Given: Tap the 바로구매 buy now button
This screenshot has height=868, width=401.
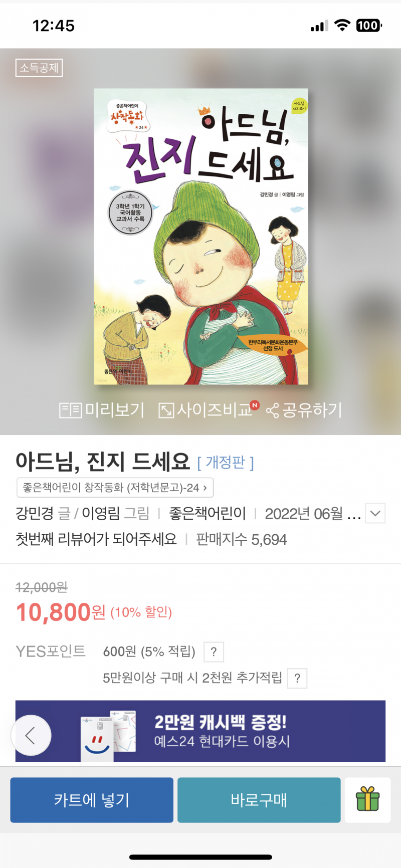Looking at the screenshot, I should (259, 800).
